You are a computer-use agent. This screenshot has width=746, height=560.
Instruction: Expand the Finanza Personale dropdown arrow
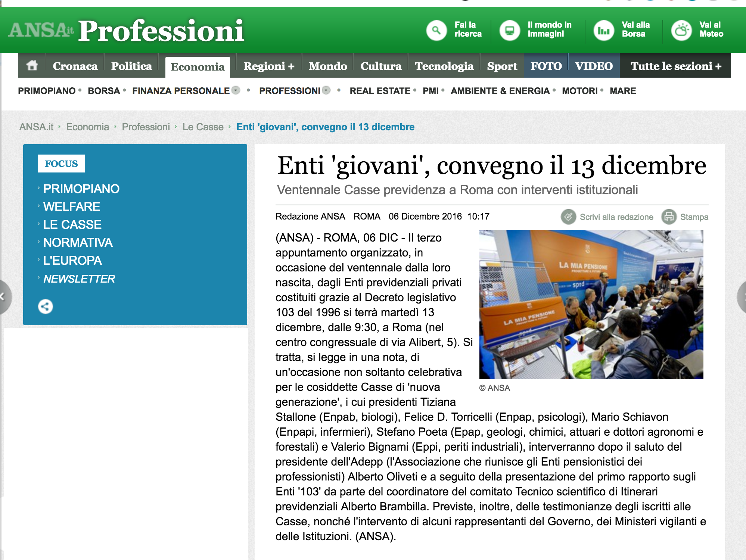(236, 90)
